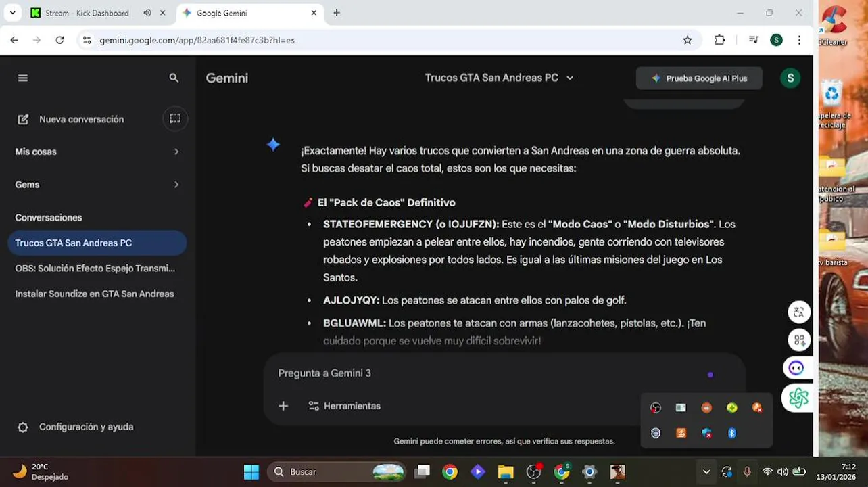
Task: Open the conversation title dropdown chevron
Action: coord(570,78)
